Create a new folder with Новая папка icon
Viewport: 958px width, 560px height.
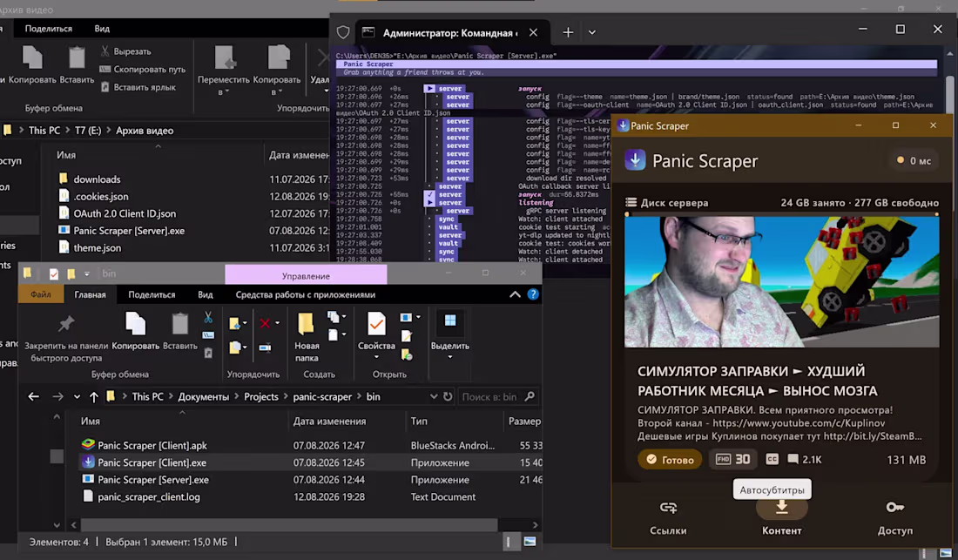[306, 324]
